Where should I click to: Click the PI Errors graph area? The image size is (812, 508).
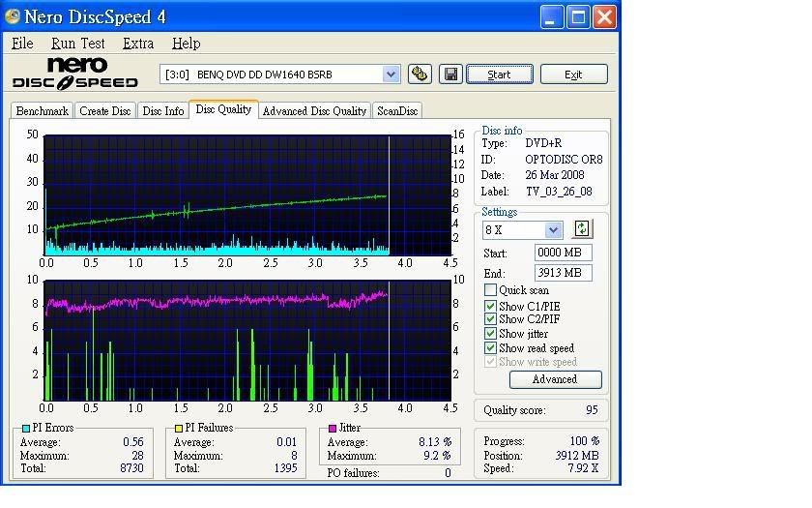pos(247,194)
